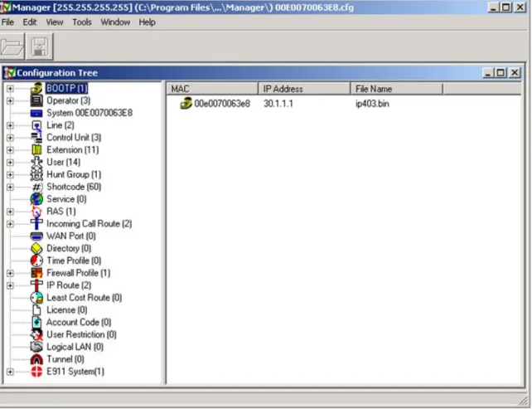Click the Operator monitor icon
Screen dimensions: 532x409
36,100
